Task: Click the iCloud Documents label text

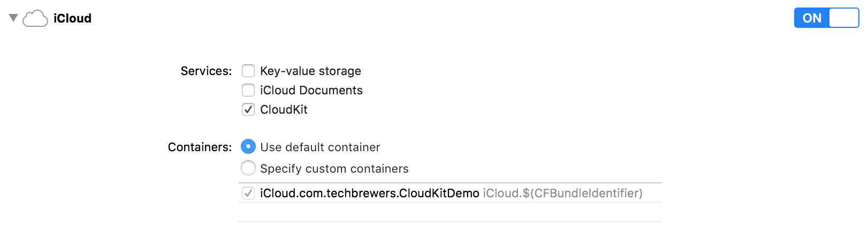Action: pos(311,90)
